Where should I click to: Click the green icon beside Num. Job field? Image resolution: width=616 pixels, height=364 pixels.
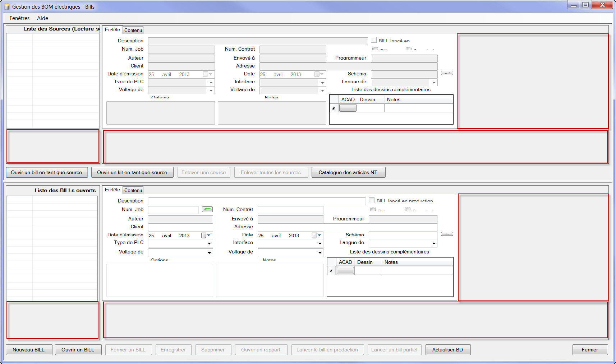pos(207,209)
